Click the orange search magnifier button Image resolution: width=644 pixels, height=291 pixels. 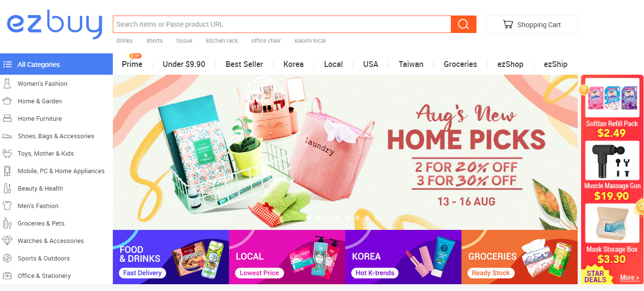pyautogui.click(x=463, y=24)
